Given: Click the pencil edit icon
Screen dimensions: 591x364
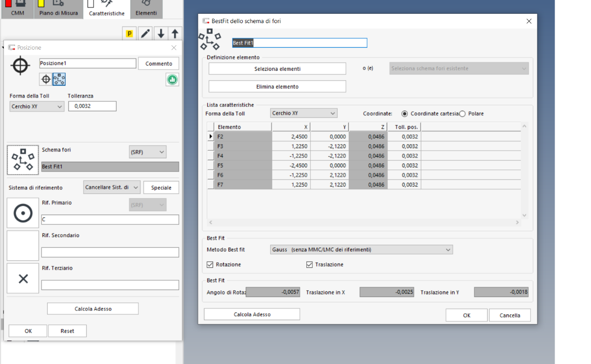Looking at the screenshot, I should [145, 33].
